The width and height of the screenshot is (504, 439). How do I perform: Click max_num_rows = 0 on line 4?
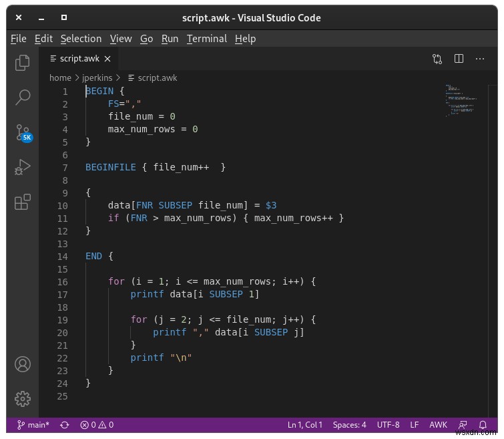[x=153, y=130]
